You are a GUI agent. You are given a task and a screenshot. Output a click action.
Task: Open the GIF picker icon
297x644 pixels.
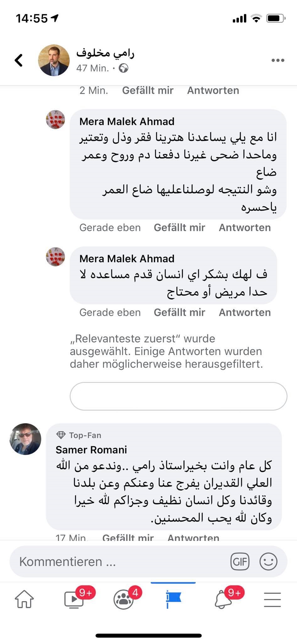(x=240, y=561)
